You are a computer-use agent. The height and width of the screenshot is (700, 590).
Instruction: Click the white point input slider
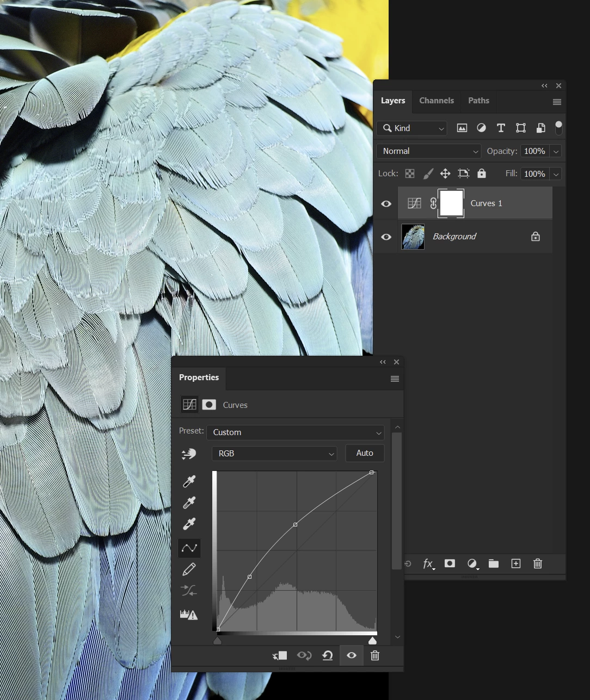372,641
